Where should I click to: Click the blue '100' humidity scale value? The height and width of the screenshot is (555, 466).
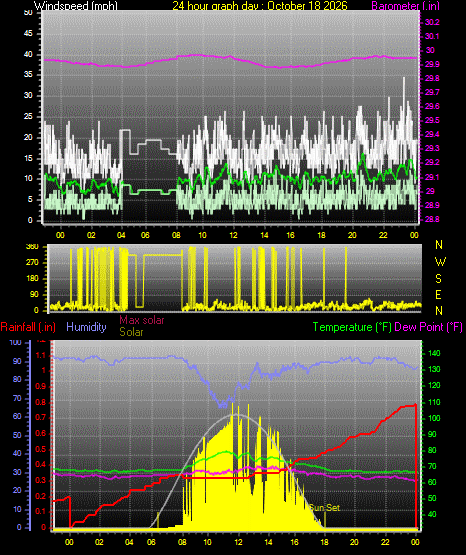[16, 342]
